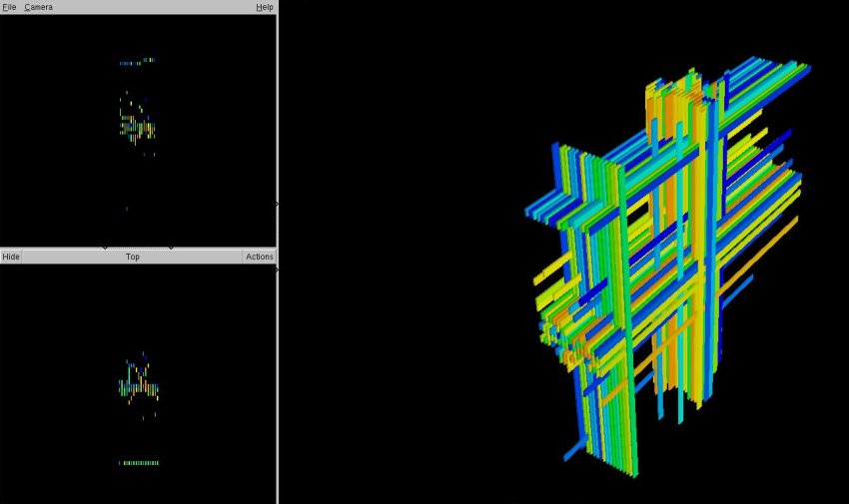Open the File menu

(9, 7)
